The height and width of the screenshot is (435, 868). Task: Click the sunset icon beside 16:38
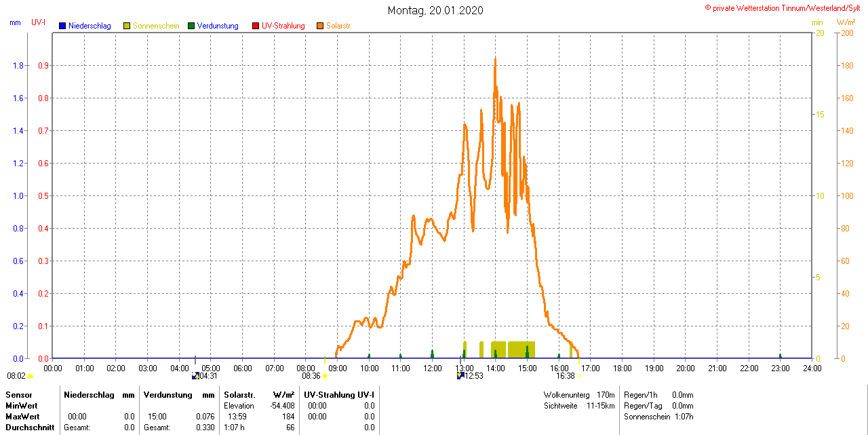point(579,375)
